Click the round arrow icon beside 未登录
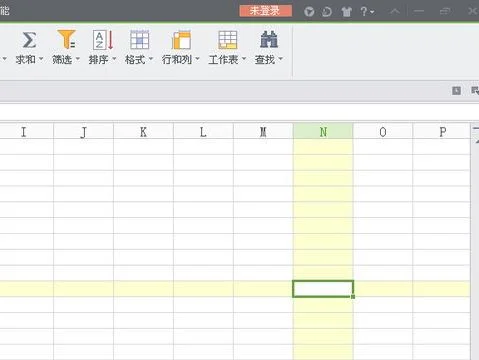Screen dimensions: 479x360 (309, 12)
